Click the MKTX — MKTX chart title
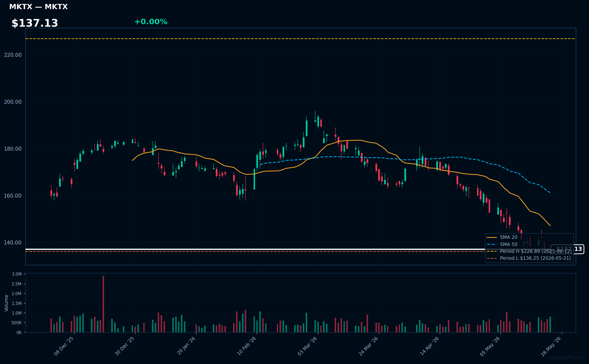 [x=38, y=7]
